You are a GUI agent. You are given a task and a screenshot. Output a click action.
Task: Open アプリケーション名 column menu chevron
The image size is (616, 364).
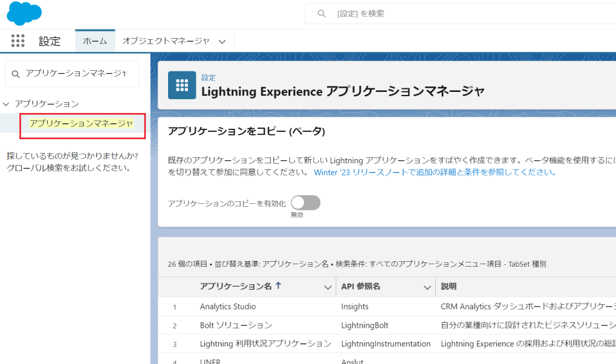tap(328, 287)
